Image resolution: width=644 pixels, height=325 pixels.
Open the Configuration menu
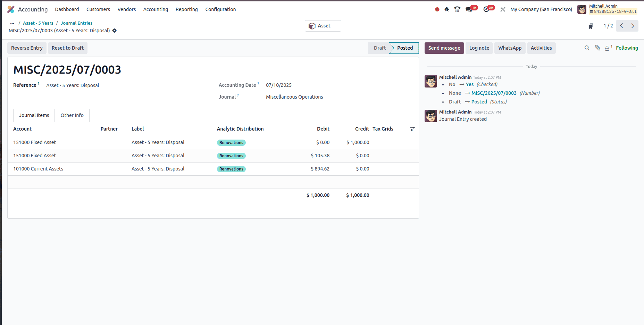pos(220,9)
